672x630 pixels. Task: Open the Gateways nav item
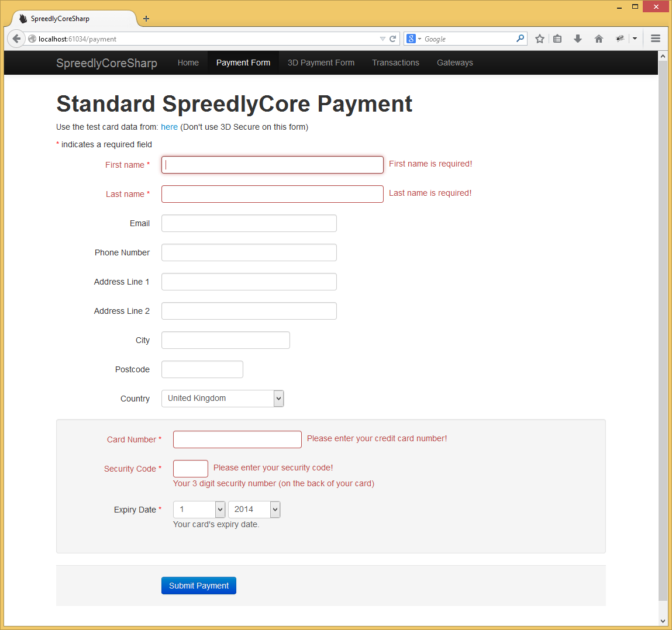(x=454, y=63)
